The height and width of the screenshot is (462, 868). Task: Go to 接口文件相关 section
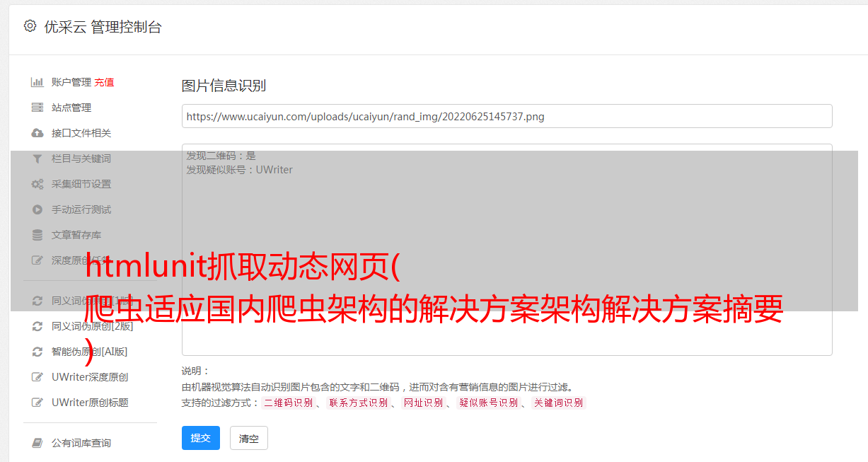click(x=81, y=133)
